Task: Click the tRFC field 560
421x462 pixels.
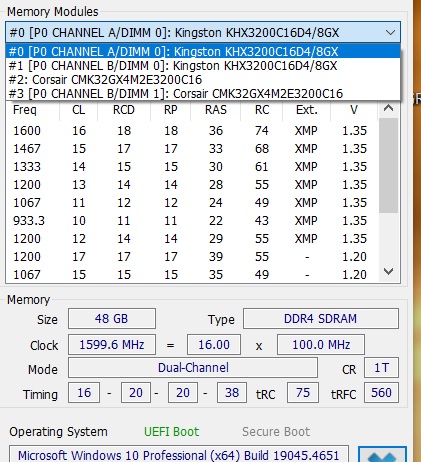Action: [381, 393]
